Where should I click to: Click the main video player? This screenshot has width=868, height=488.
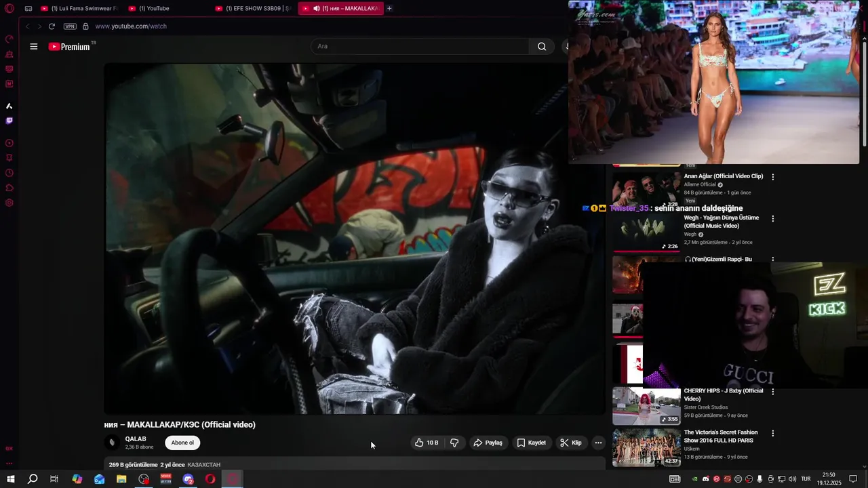354,239
